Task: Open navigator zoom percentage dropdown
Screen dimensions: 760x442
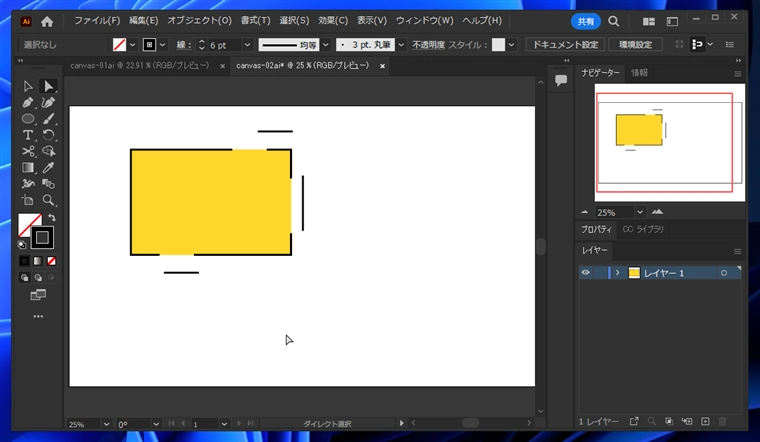Action: coord(640,212)
